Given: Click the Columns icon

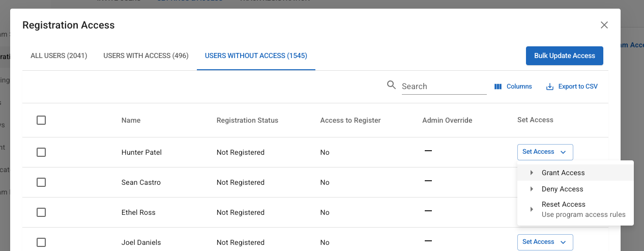Looking at the screenshot, I should [498, 87].
